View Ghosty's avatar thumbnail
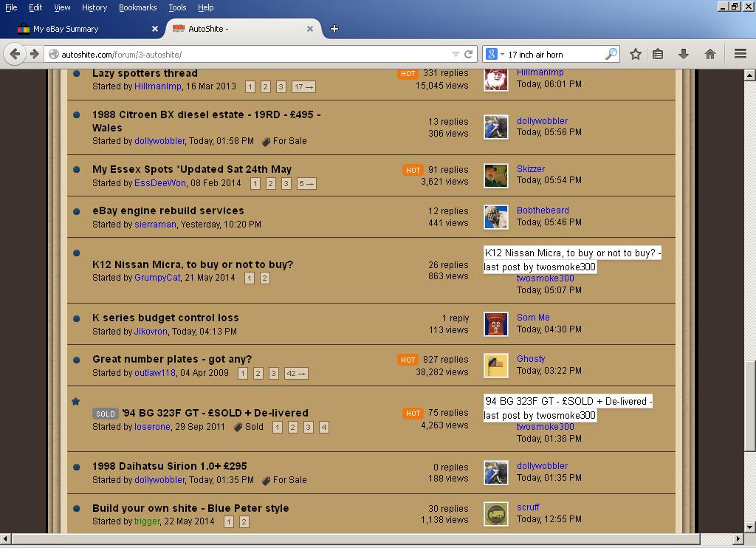Image resolution: width=756 pixels, height=548 pixels. point(496,366)
